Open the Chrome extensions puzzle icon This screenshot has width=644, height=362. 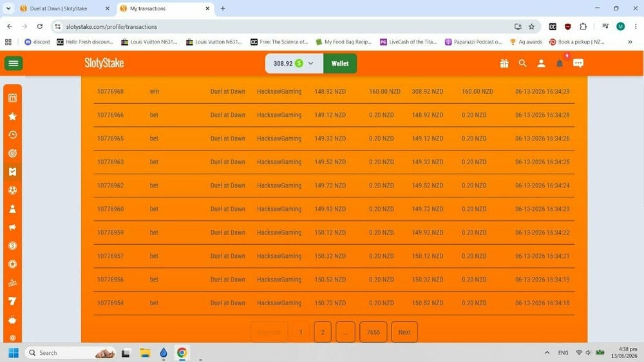pos(583,26)
